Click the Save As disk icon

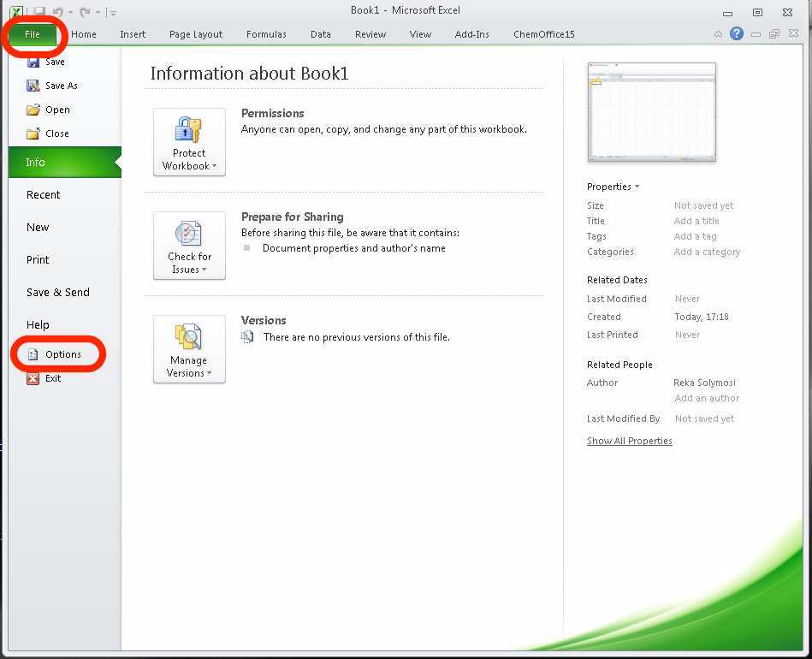tap(33, 86)
